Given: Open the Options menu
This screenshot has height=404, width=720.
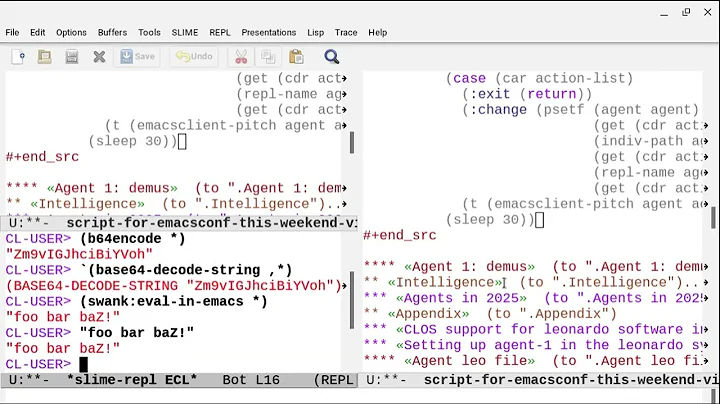Looking at the screenshot, I should point(71,33).
